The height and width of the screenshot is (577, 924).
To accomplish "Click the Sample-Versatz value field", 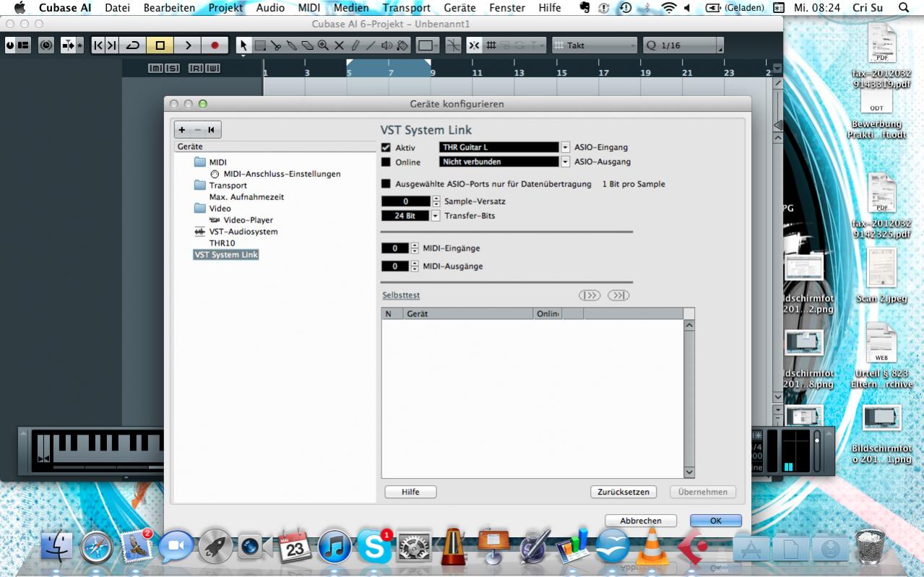I will [x=406, y=201].
